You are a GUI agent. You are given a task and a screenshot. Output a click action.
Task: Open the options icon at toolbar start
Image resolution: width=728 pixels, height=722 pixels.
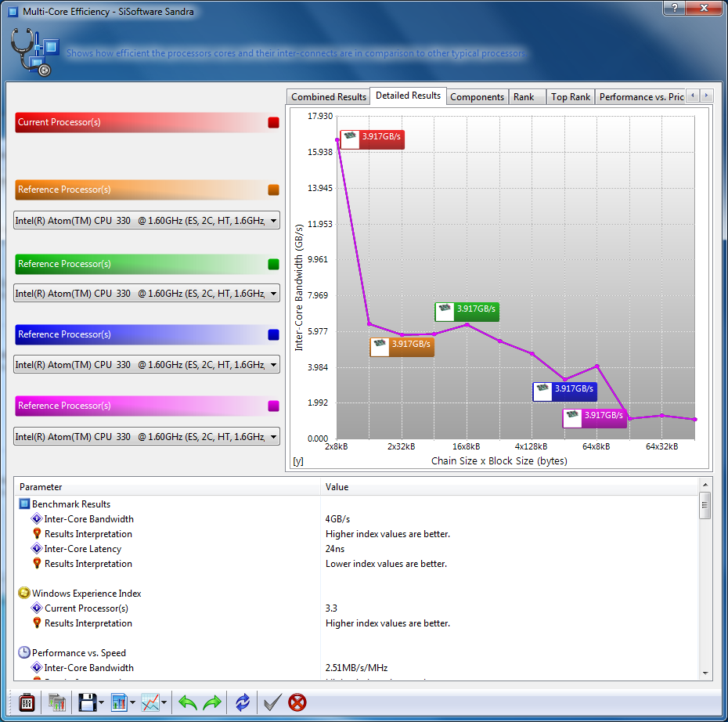click(x=27, y=702)
